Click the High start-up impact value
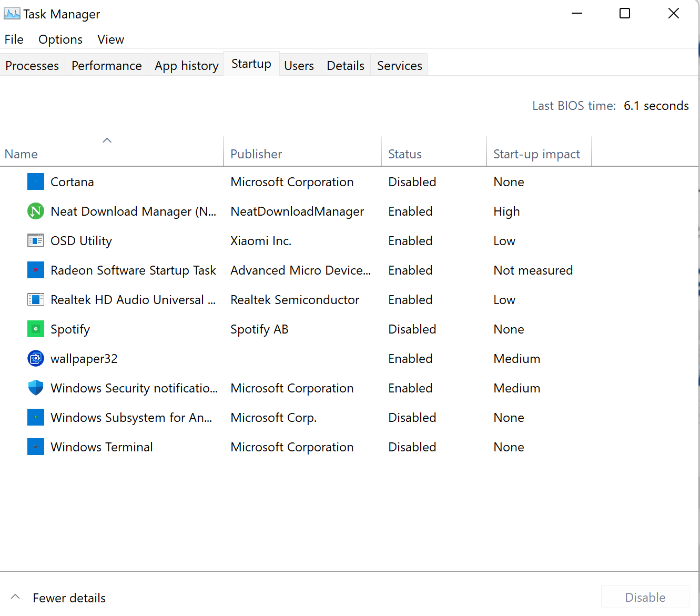Screen dimensions: 700x616 (x=506, y=211)
